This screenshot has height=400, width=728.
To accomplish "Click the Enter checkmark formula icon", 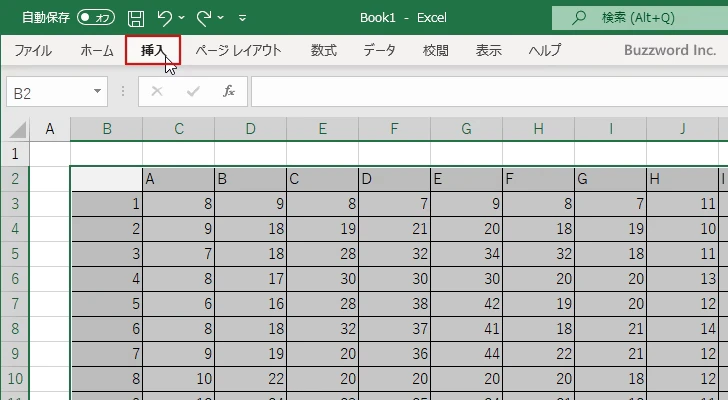I will coord(193,91).
